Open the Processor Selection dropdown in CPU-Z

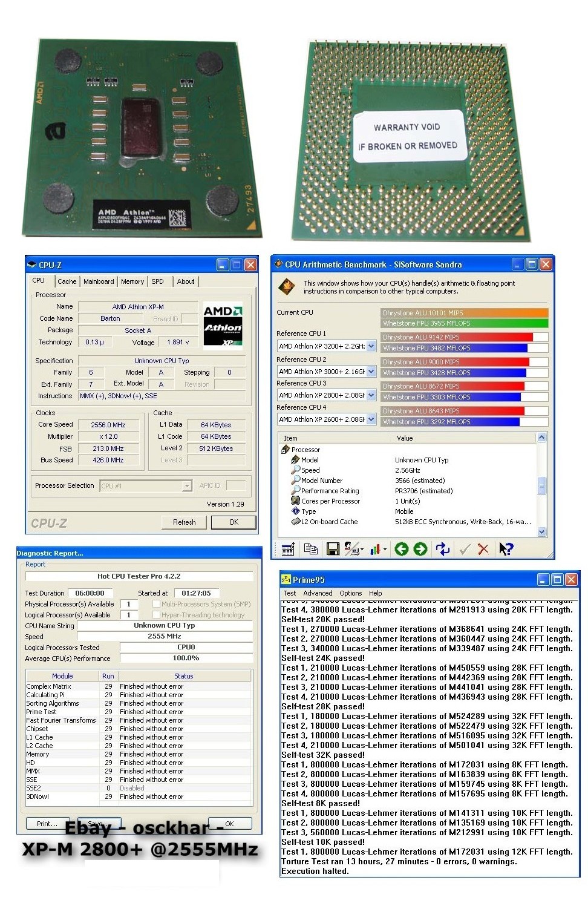tap(187, 485)
